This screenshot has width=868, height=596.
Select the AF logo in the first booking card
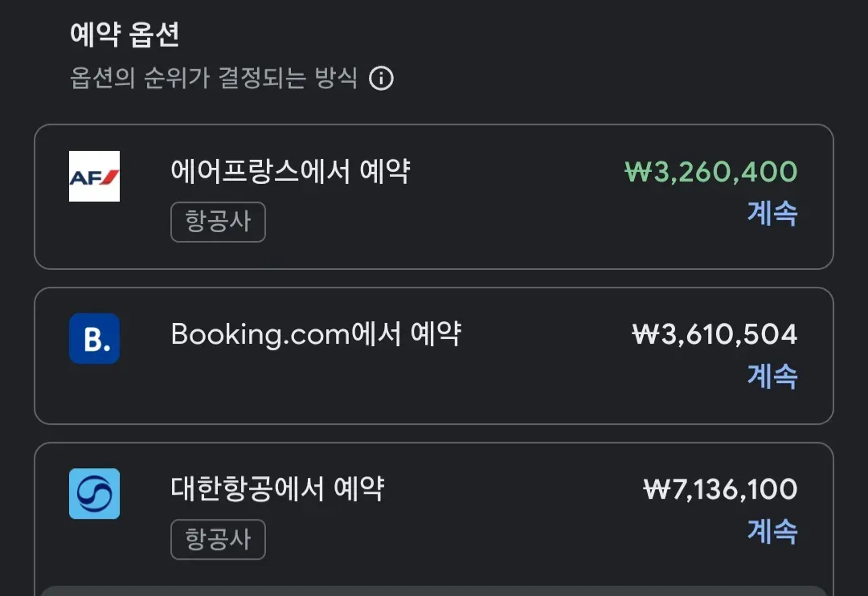pyautogui.click(x=94, y=176)
